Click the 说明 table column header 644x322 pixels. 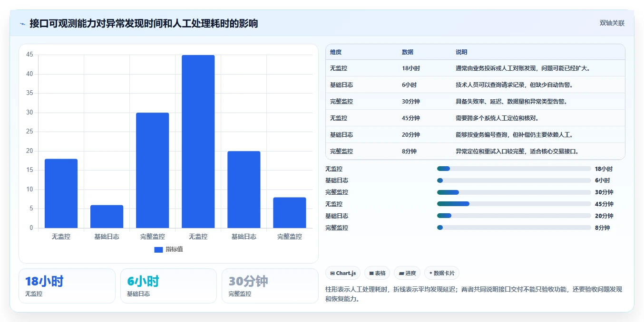(x=461, y=52)
